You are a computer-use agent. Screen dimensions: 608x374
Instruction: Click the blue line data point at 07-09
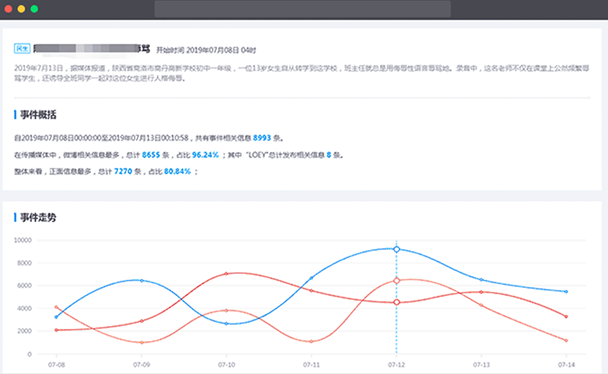click(x=142, y=281)
